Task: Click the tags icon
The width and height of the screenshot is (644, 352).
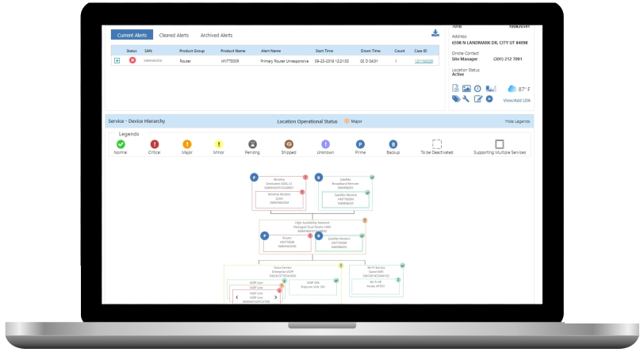Action: tap(456, 99)
